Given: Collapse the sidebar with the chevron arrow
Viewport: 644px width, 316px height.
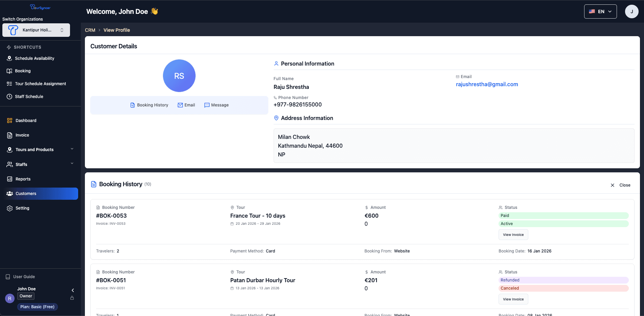Looking at the screenshot, I should click(72, 290).
